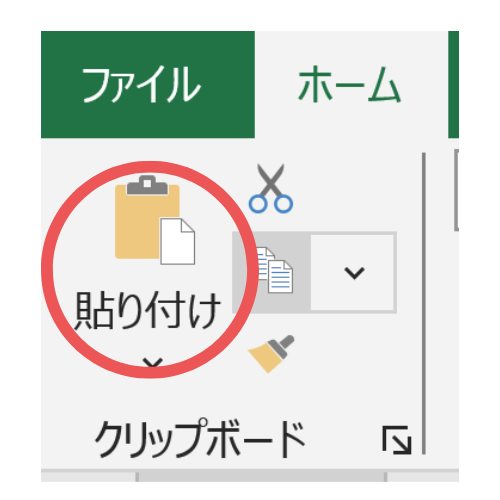The width and height of the screenshot is (500, 500).
Task: Cut selection with the scissors icon
Action: [271, 188]
